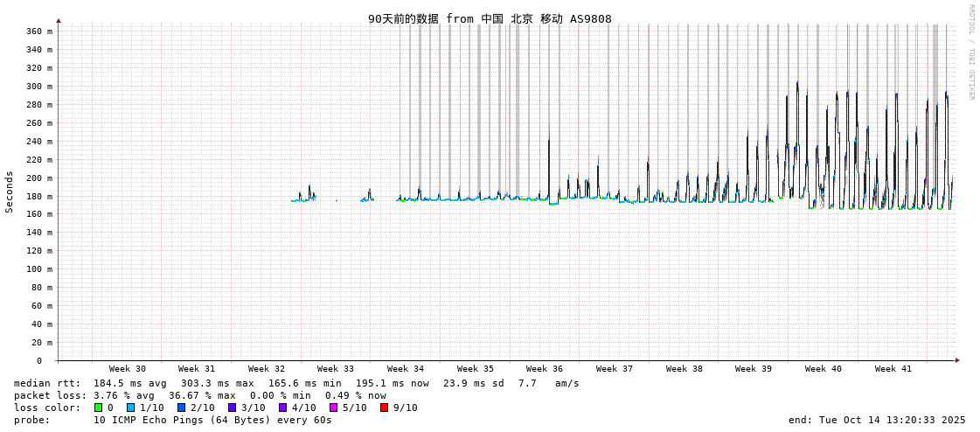
Task: Click the 180 m y-axis tick label
Action: [x=39, y=196]
